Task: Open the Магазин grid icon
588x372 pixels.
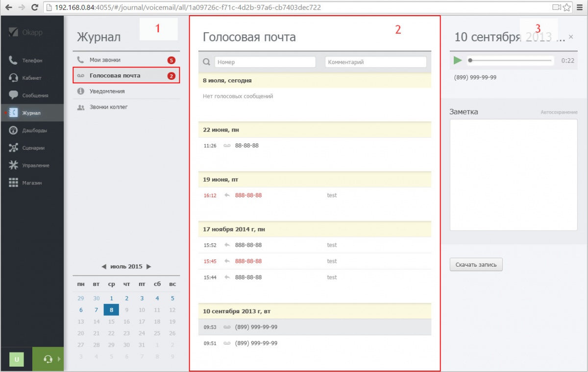Action: point(14,183)
